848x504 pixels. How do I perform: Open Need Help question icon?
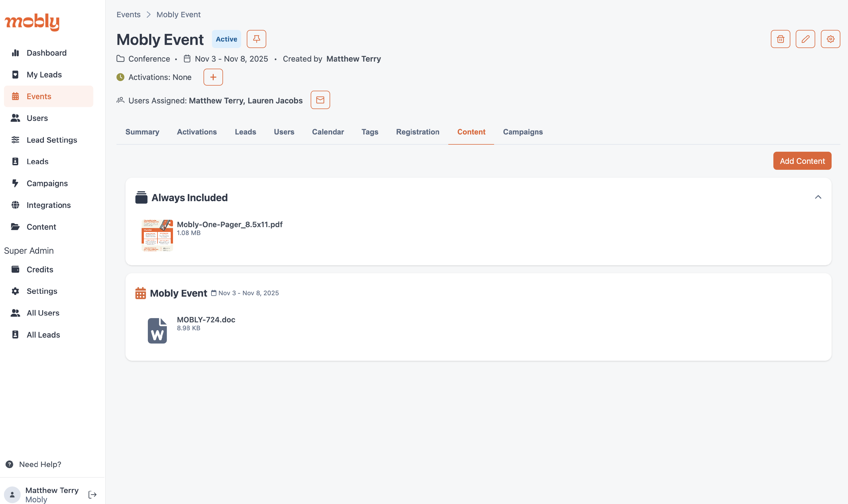point(10,464)
